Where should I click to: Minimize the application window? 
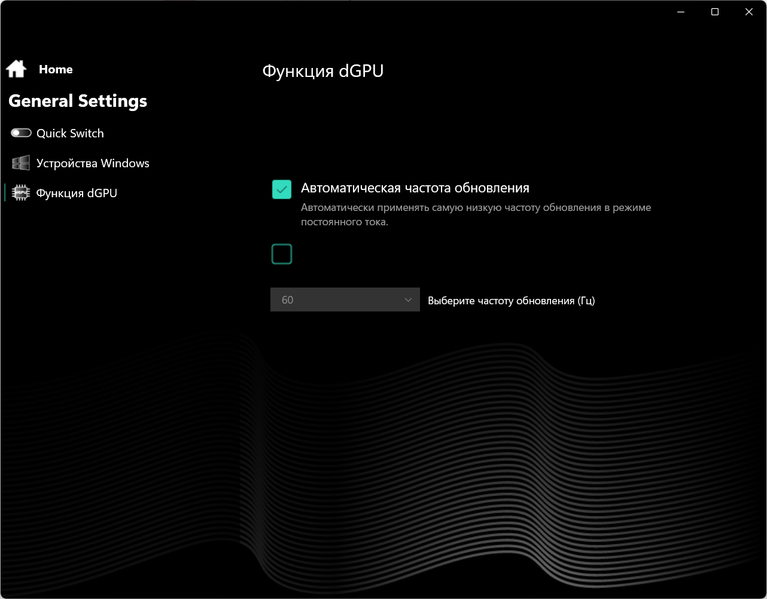pyautogui.click(x=681, y=12)
